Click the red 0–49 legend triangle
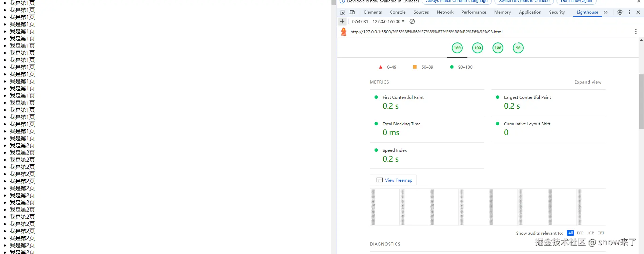The height and width of the screenshot is (254, 644). pyautogui.click(x=381, y=67)
